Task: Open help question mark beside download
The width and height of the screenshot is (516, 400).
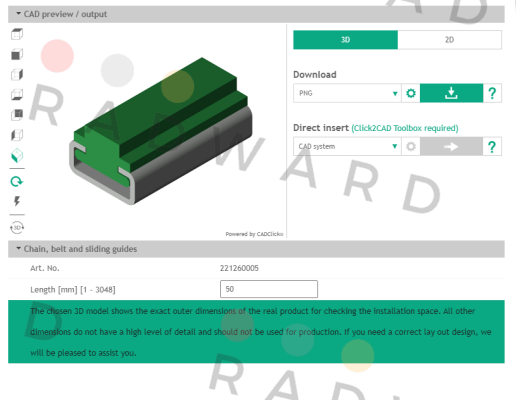Action: pyautogui.click(x=492, y=93)
